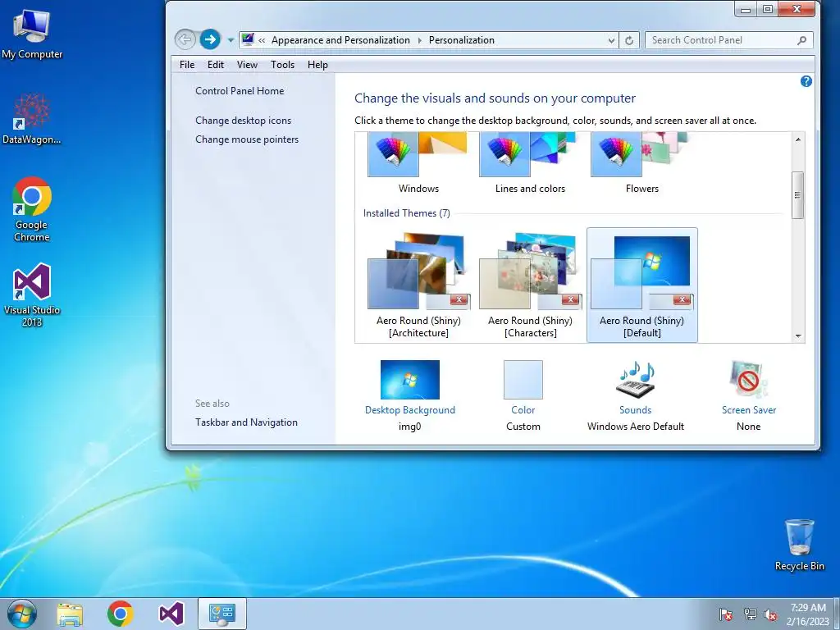840x630 pixels.
Task: Open File Explorer from the taskbar
Action: pos(71,614)
